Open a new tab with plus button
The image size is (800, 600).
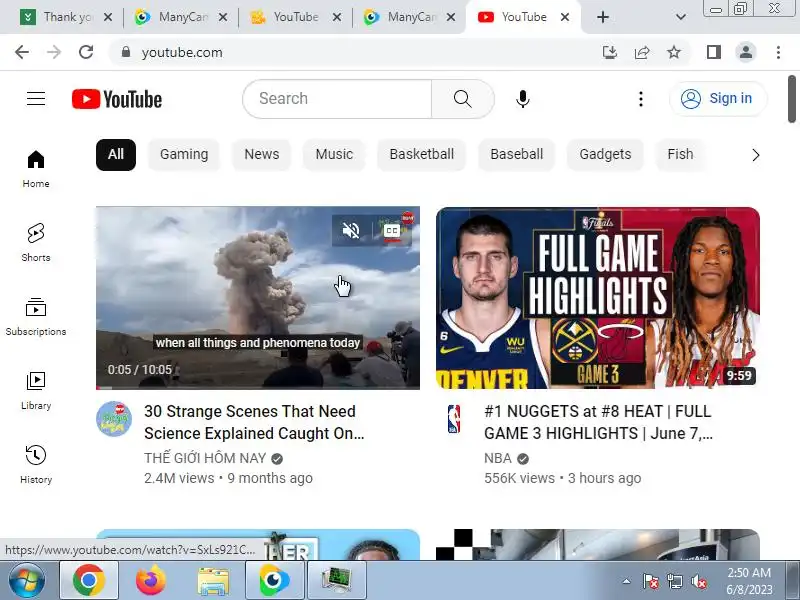coord(603,17)
